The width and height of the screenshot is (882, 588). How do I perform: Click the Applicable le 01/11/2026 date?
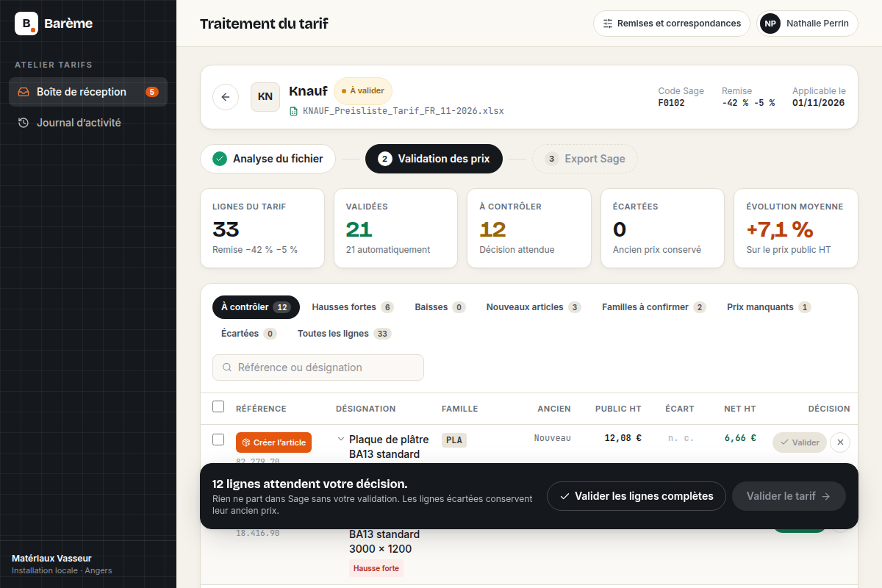click(x=818, y=103)
